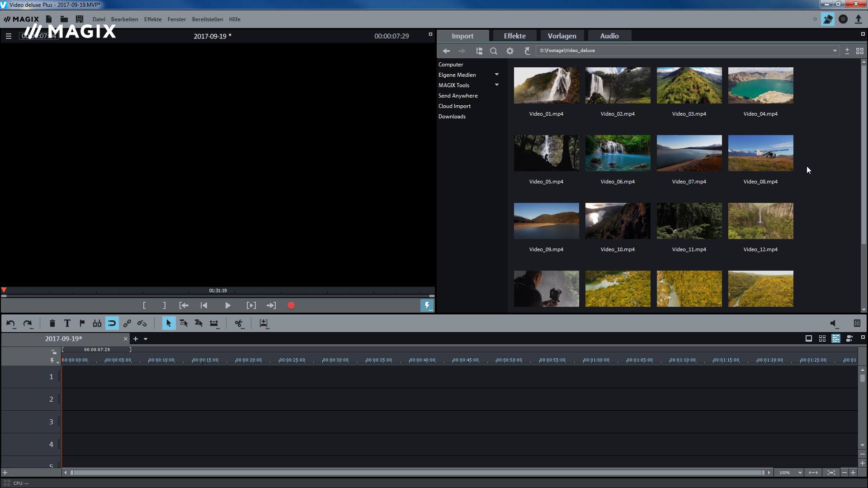Switch to the Import tab
The width and height of the screenshot is (868, 488).
462,36
